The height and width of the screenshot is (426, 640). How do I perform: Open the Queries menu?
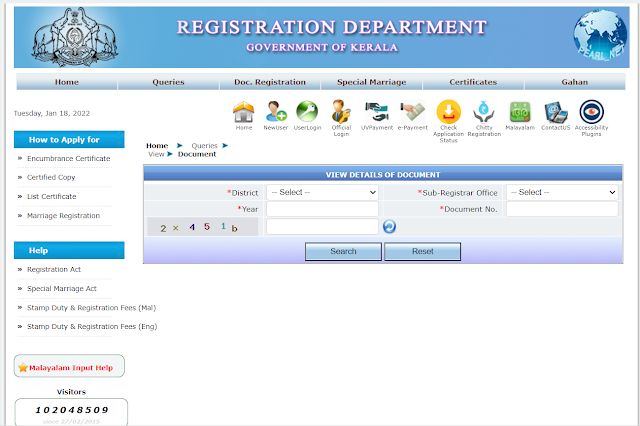(x=168, y=82)
